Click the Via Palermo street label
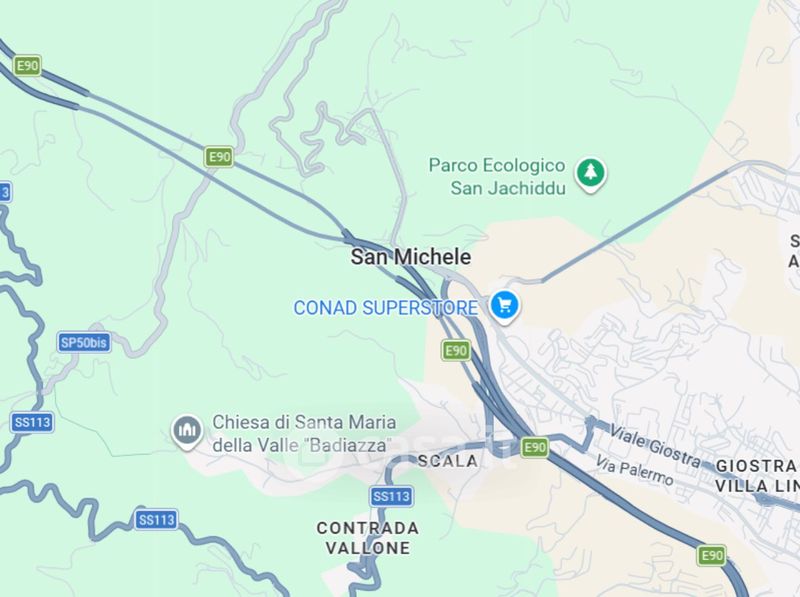The width and height of the screenshot is (800, 597). coord(635,470)
